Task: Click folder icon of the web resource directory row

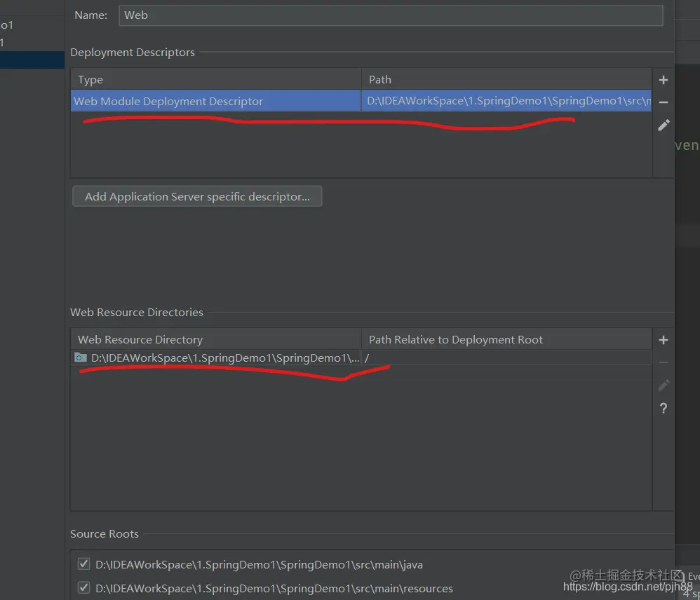Action: [81, 357]
